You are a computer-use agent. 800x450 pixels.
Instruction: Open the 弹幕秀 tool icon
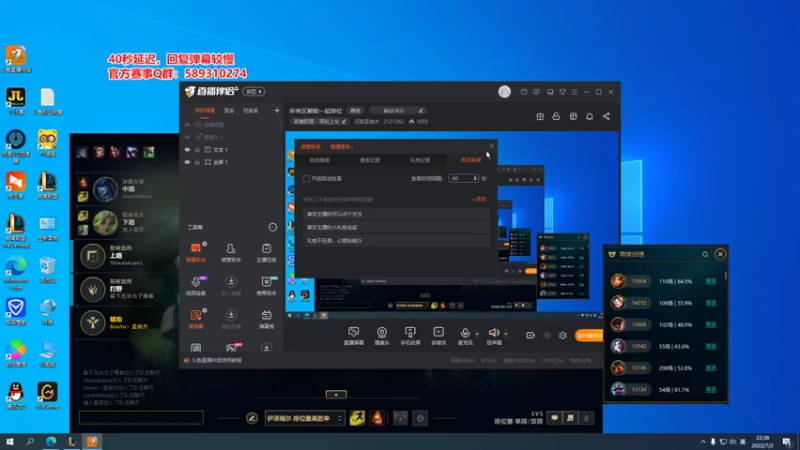(266, 319)
